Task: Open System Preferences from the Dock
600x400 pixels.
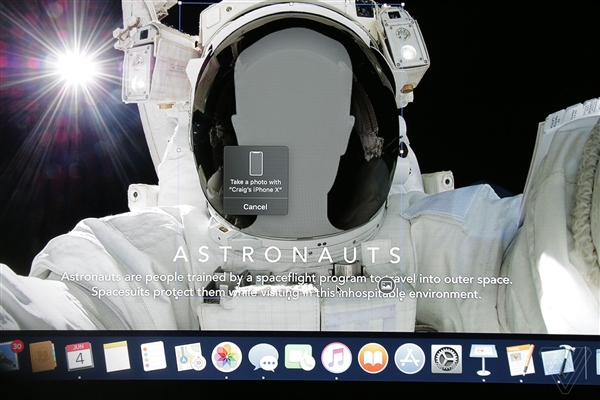Action: click(x=446, y=358)
